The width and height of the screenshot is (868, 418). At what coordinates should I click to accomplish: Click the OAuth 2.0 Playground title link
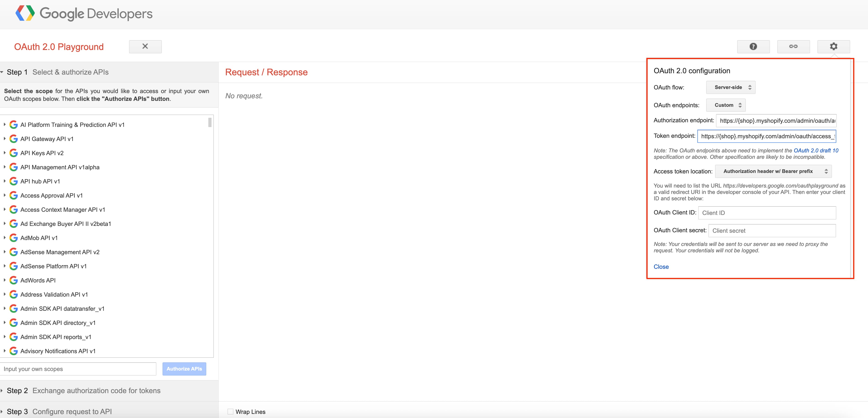coord(59,47)
